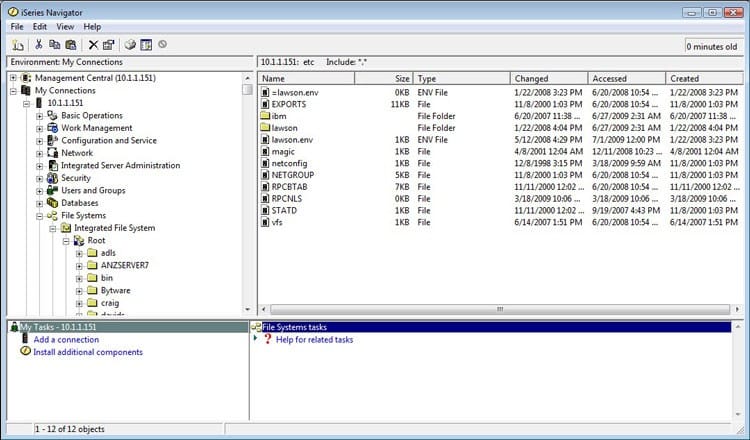Click the Cut scissors toolbar icon
The image size is (750, 440).
39,44
